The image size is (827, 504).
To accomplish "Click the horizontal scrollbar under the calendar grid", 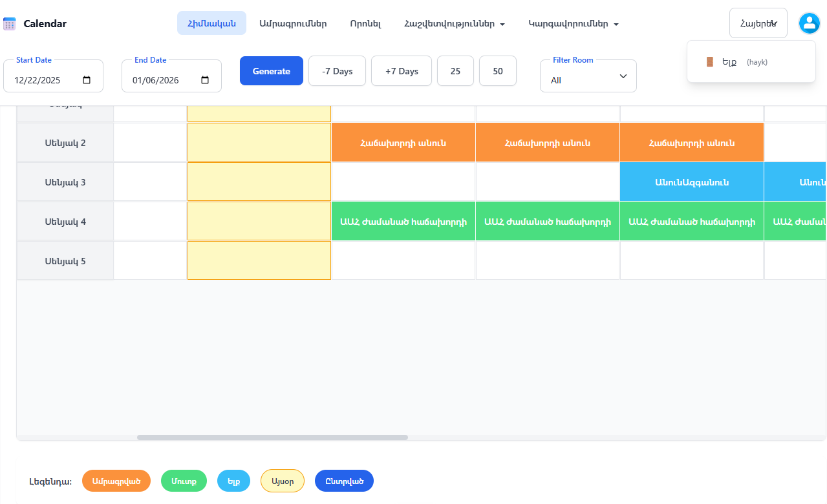I will coord(272,437).
